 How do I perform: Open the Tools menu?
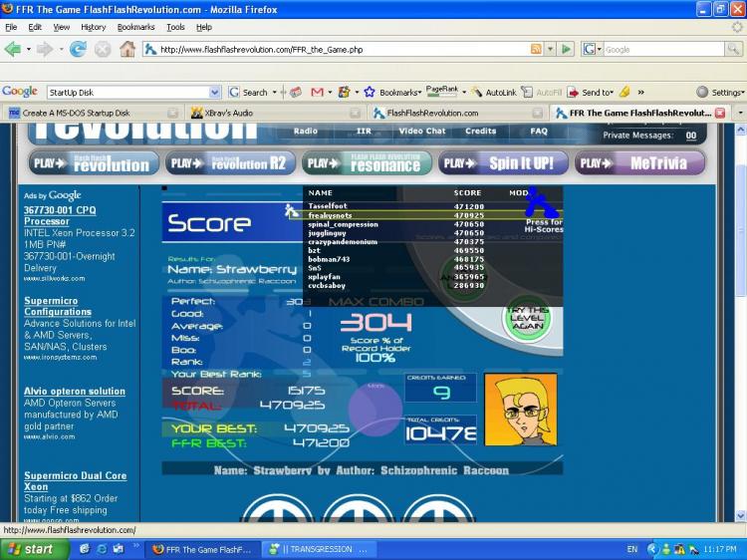coord(175,27)
